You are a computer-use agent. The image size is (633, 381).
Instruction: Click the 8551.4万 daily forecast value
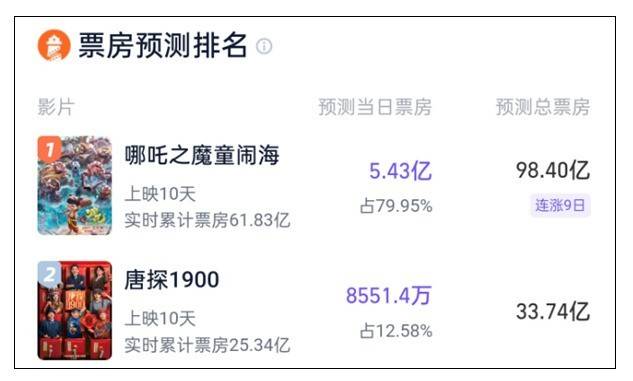click(x=389, y=295)
